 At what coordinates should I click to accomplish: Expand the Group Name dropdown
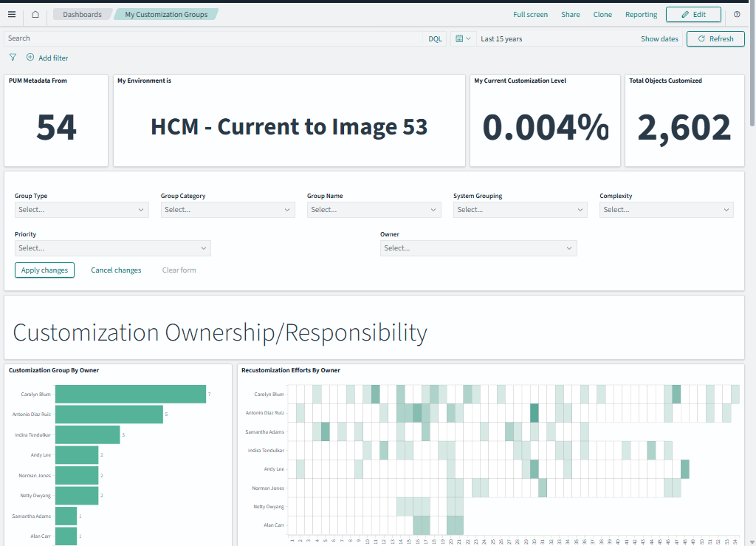[x=374, y=210]
